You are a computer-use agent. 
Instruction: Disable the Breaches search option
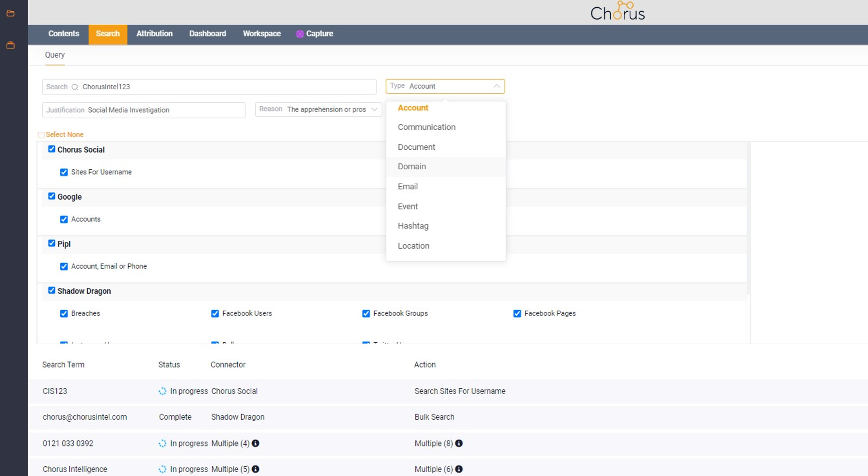64,314
